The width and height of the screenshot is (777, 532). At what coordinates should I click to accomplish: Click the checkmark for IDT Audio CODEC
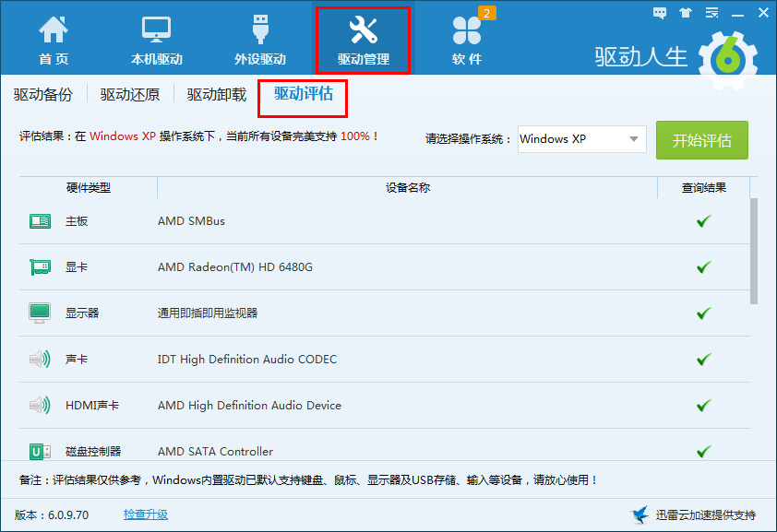[x=704, y=360]
